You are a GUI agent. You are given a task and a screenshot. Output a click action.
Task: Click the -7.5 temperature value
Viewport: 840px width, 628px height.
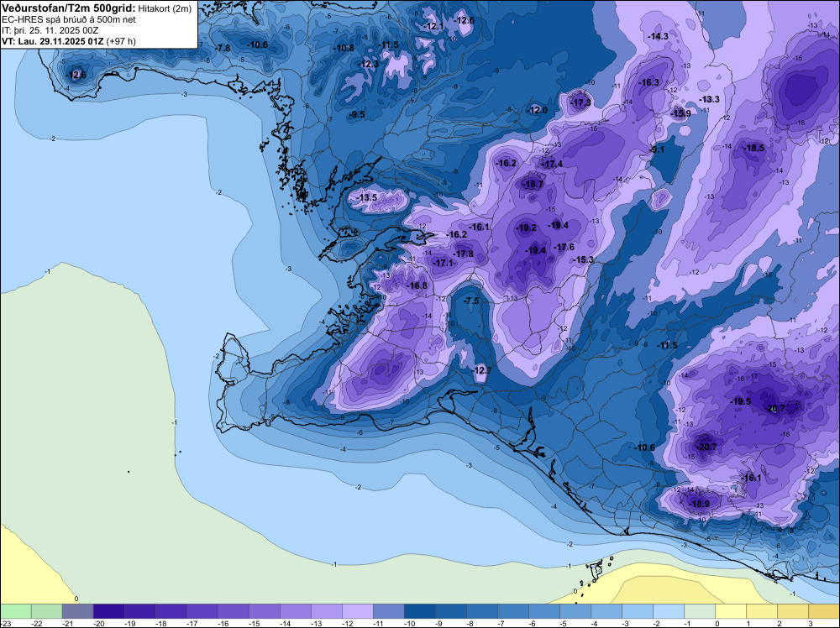(x=471, y=301)
